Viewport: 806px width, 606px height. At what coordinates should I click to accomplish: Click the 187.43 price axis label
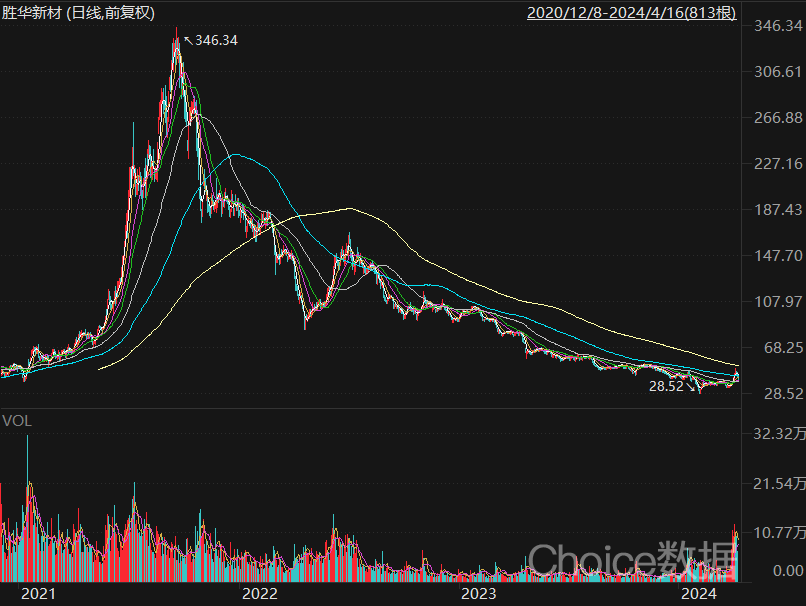click(x=777, y=210)
